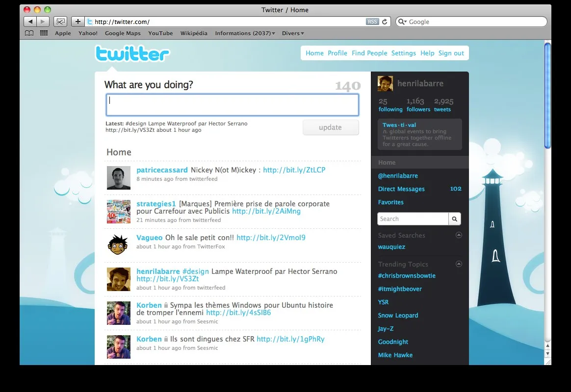Click the Twitter logo

[132, 53]
